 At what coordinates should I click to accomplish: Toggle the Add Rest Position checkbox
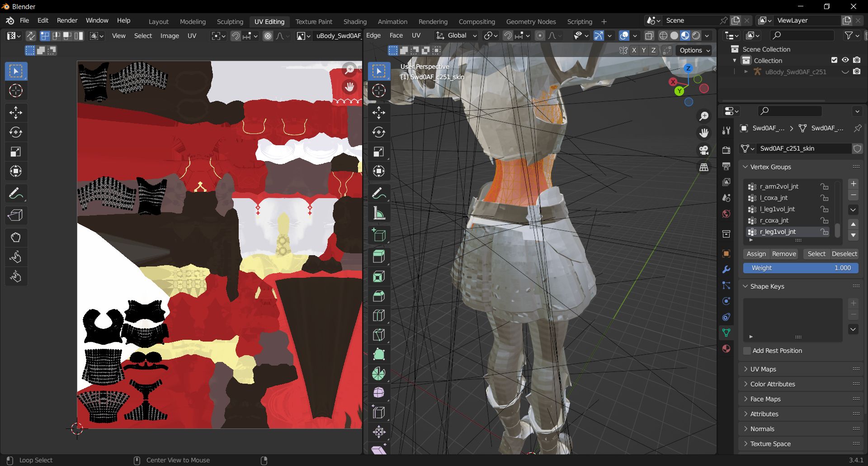point(747,351)
